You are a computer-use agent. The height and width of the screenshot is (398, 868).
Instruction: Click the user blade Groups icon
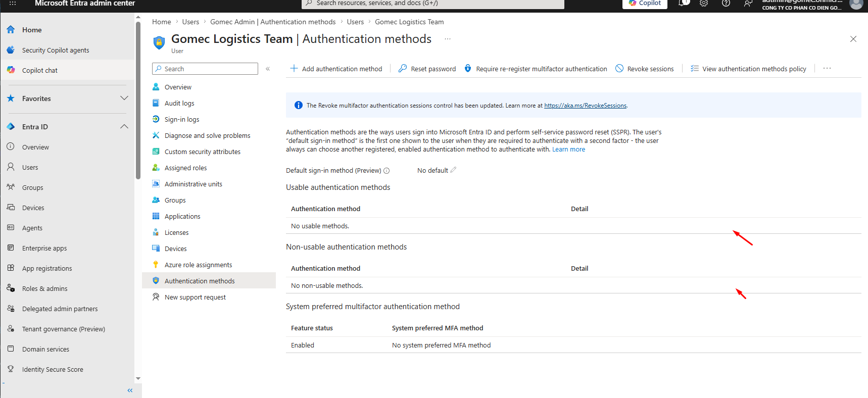156,200
